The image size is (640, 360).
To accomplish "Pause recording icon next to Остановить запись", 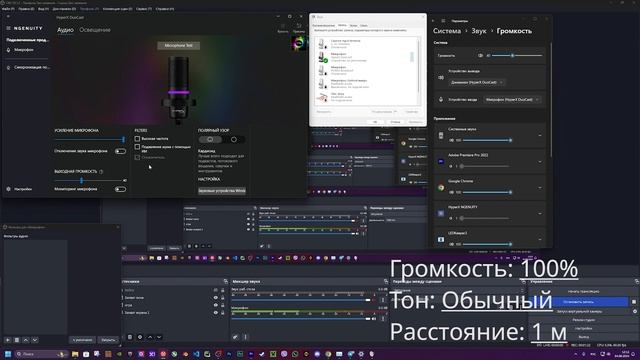I will pyautogui.click(x=634, y=302).
